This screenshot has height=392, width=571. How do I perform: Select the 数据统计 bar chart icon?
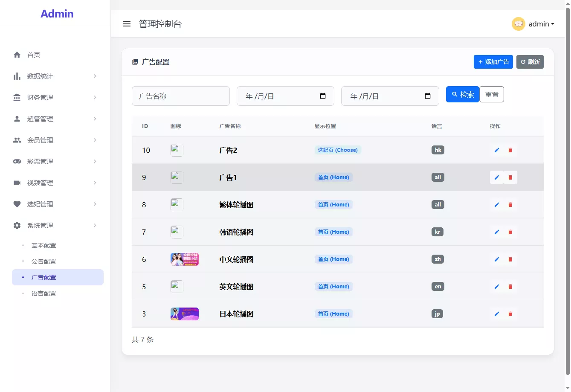pos(17,76)
